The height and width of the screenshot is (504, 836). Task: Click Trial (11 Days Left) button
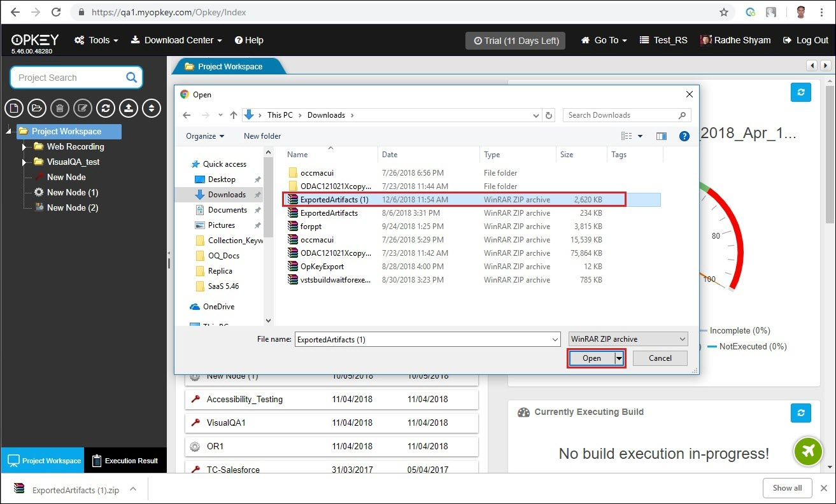[516, 41]
